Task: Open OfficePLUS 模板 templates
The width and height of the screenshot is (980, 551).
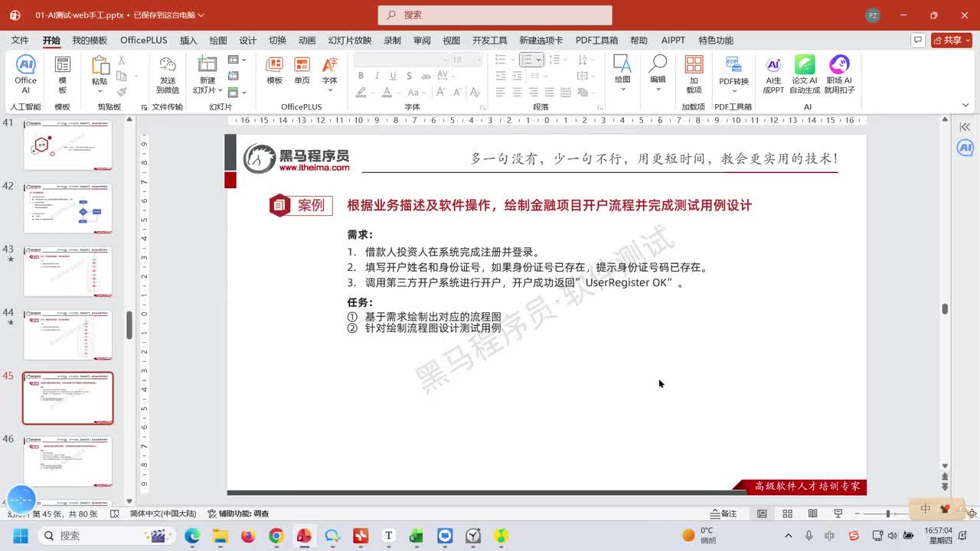Action: 274,70
